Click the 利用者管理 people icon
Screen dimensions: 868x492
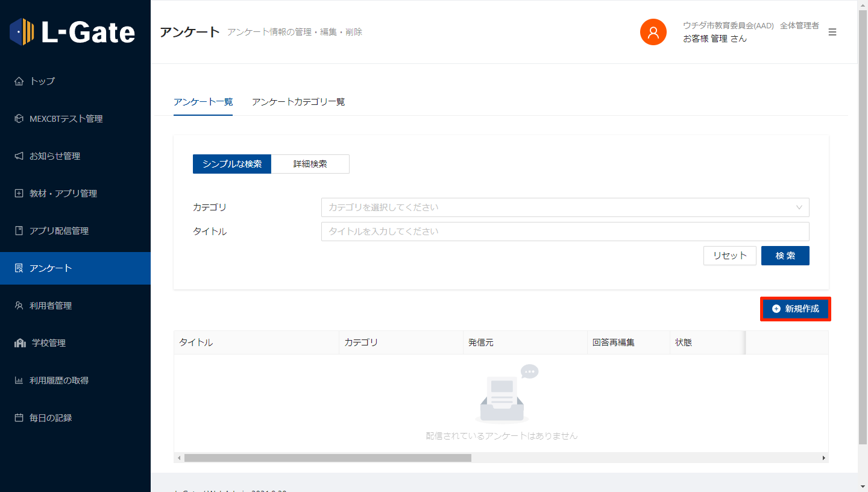pos(19,306)
